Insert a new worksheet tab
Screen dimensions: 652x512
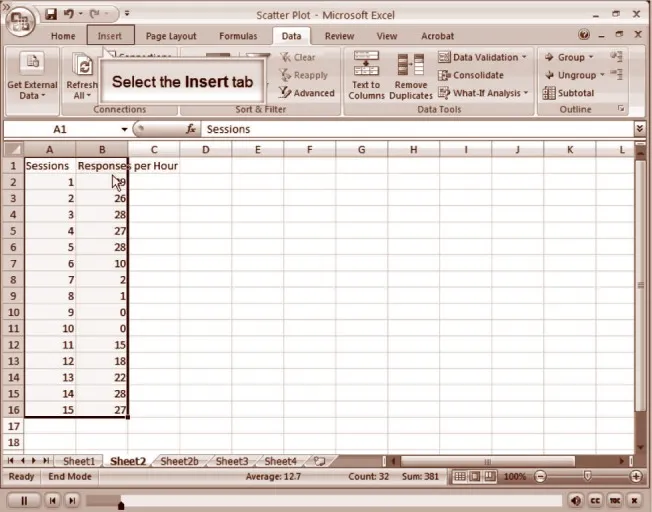[x=319, y=461]
